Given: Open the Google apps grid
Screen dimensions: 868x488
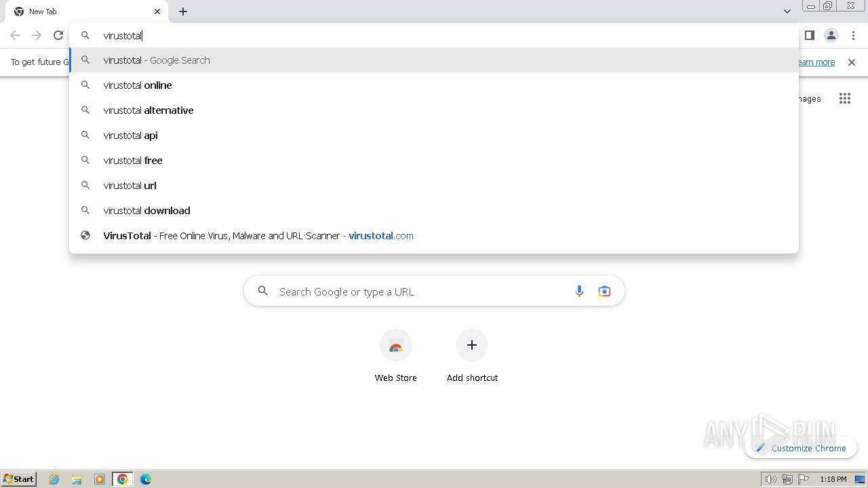Looking at the screenshot, I should [x=844, y=99].
